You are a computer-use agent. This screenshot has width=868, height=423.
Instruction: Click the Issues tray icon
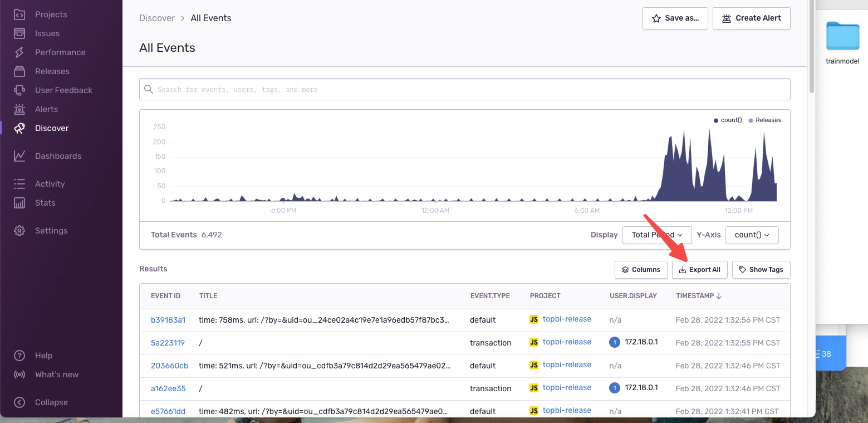(x=19, y=33)
